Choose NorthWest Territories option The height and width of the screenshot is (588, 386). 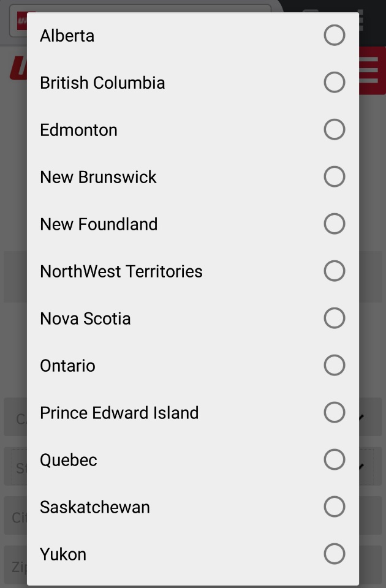334,271
